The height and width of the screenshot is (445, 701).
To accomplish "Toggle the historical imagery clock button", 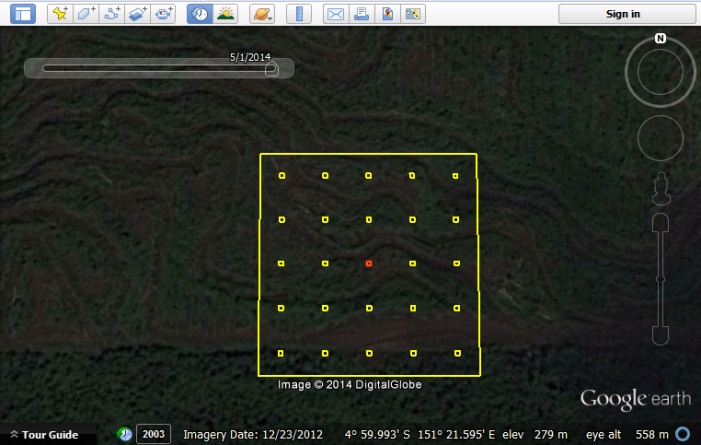I will pyautogui.click(x=199, y=14).
